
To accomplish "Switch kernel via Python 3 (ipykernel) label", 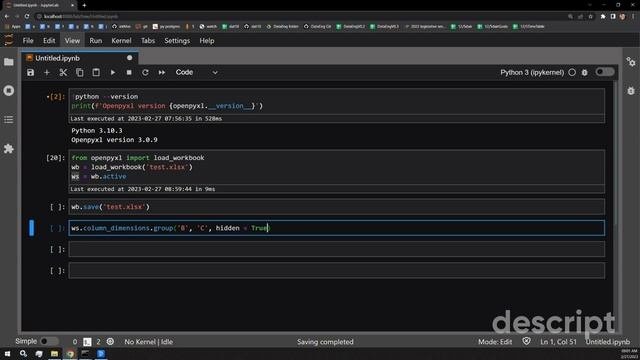I will coord(532,72).
